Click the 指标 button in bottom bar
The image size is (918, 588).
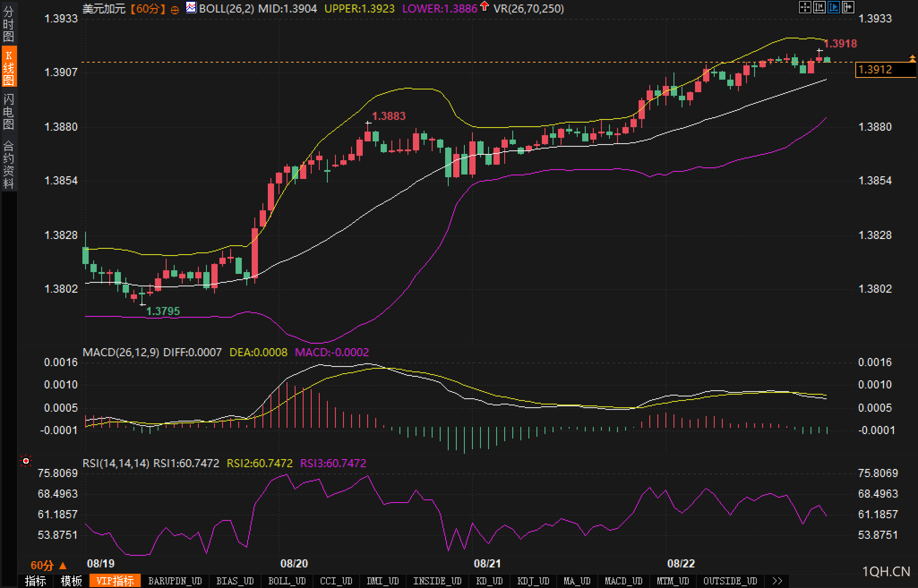36,581
